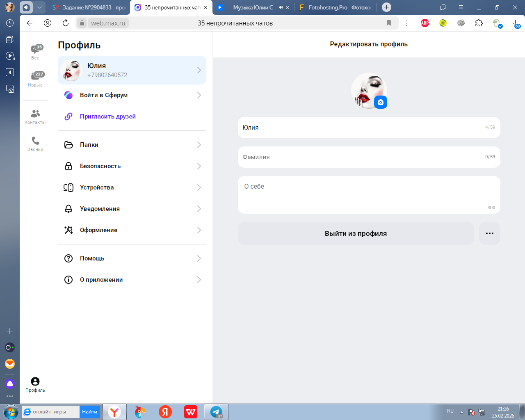Click the Выйти из профиля button
The image size is (525, 420).
point(356,233)
